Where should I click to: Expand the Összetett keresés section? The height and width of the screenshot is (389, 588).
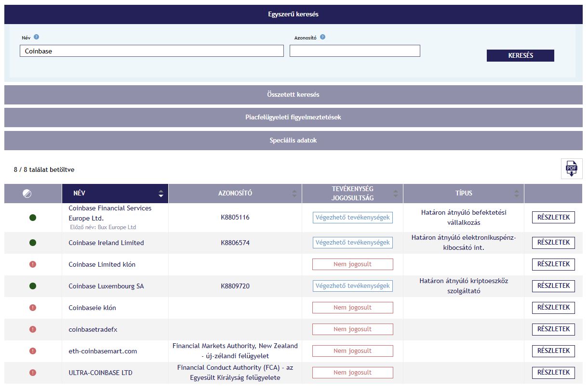[294, 95]
